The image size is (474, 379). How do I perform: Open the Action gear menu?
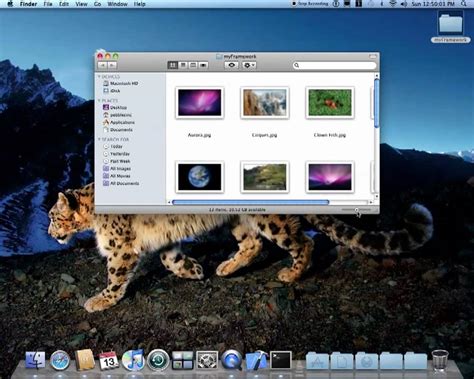coord(249,65)
